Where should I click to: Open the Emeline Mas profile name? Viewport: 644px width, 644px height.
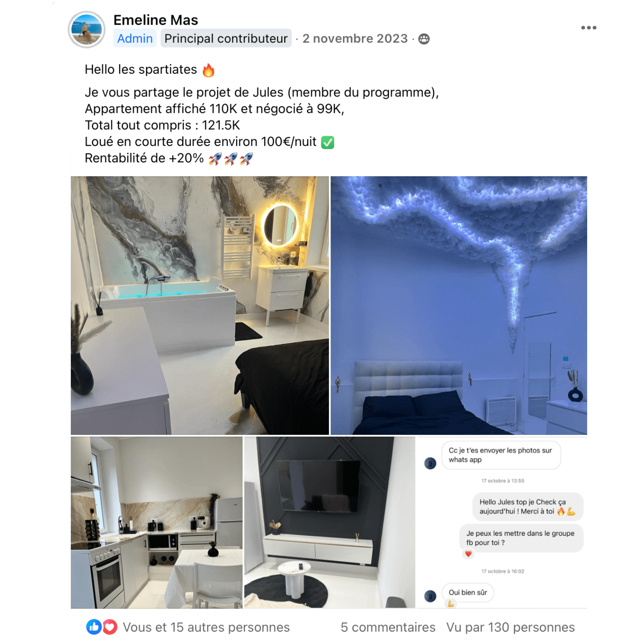[156, 20]
